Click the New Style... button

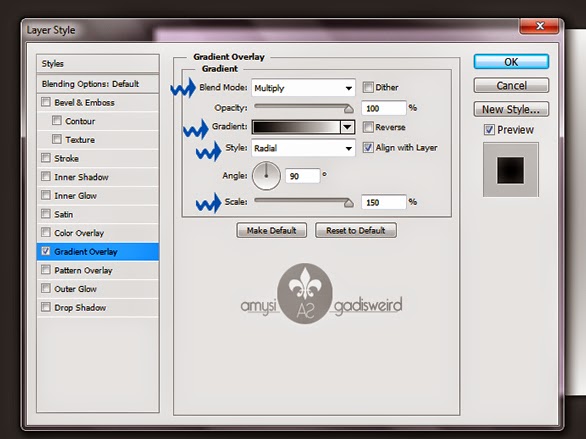[x=511, y=109]
